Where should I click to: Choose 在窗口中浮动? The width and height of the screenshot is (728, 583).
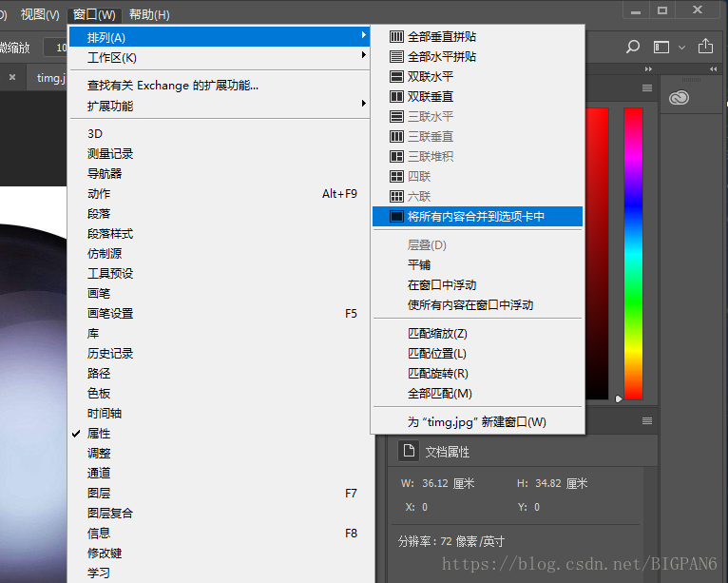point(477,285)
